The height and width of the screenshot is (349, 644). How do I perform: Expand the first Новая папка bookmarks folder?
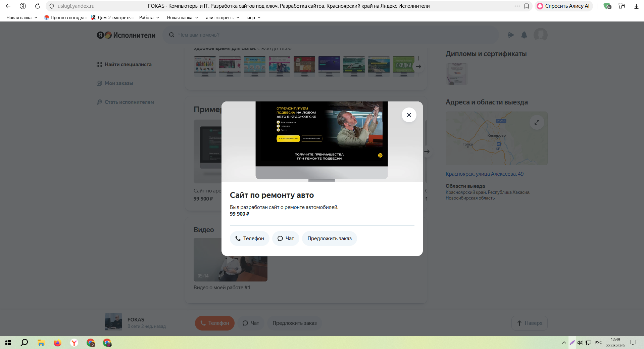[22, 17]
